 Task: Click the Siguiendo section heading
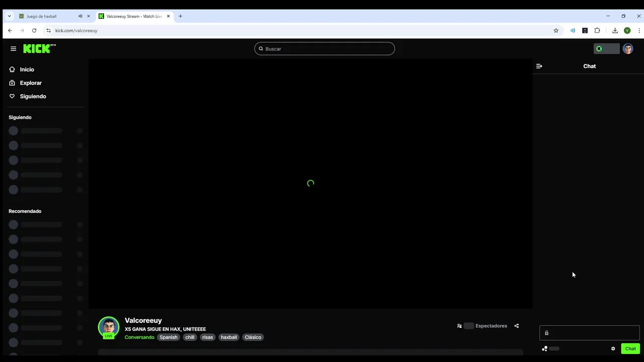[20, 117]
